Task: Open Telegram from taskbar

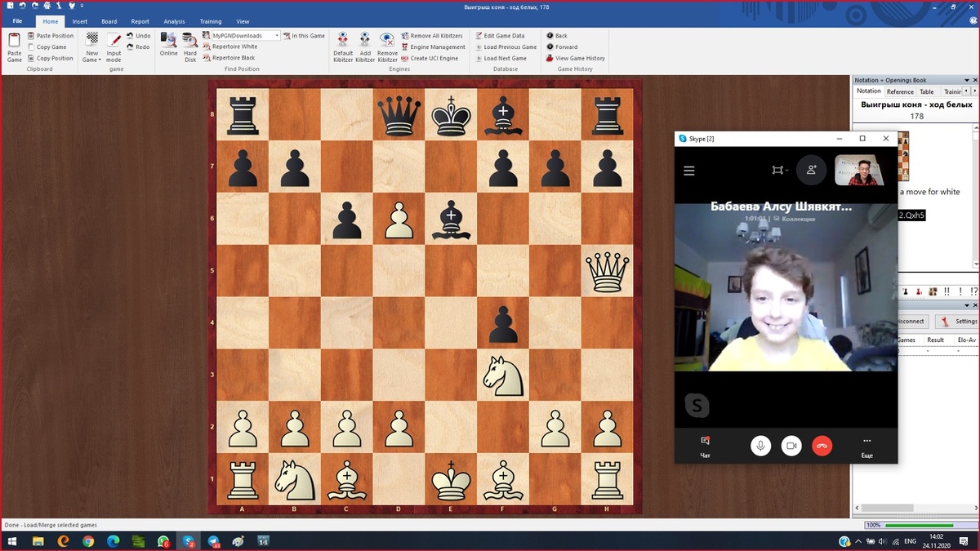Action: 214,541
